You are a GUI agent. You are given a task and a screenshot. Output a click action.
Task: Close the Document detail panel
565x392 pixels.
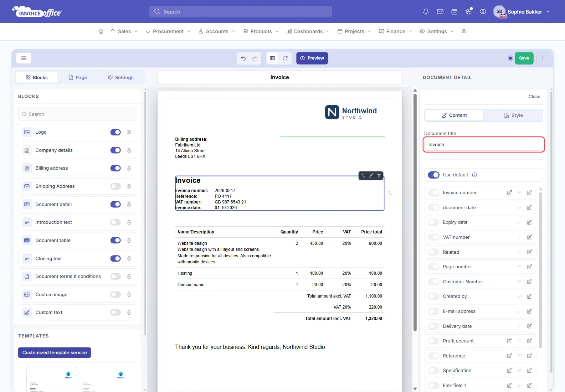(534, 97)
